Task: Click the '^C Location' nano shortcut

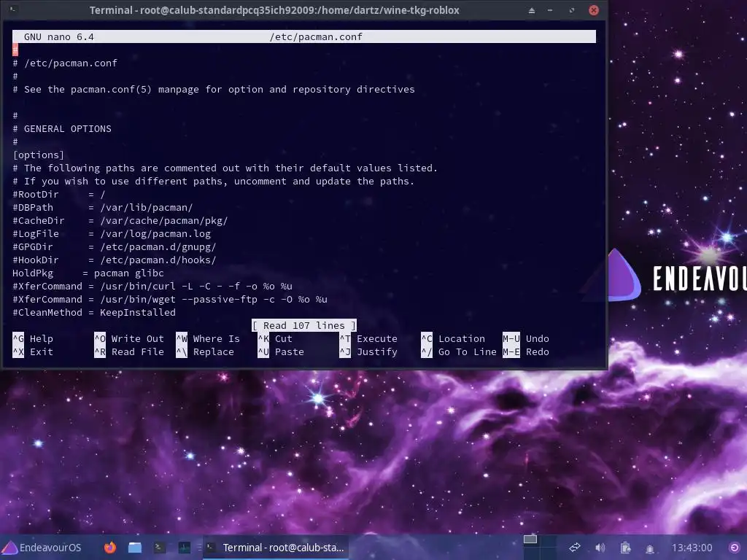Action: point(453,338)
